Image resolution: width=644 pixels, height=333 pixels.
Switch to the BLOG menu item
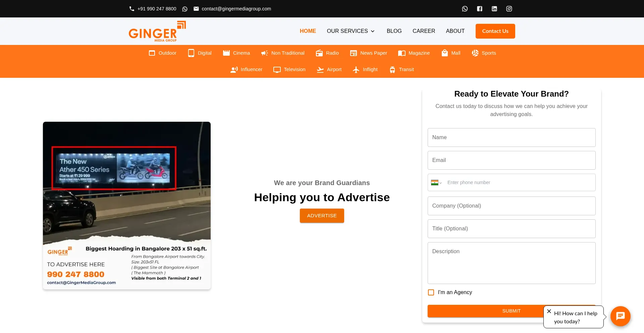(394, 31)
